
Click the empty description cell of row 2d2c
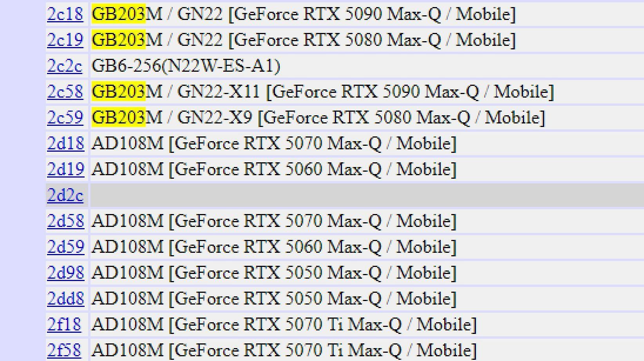(367, 195)
